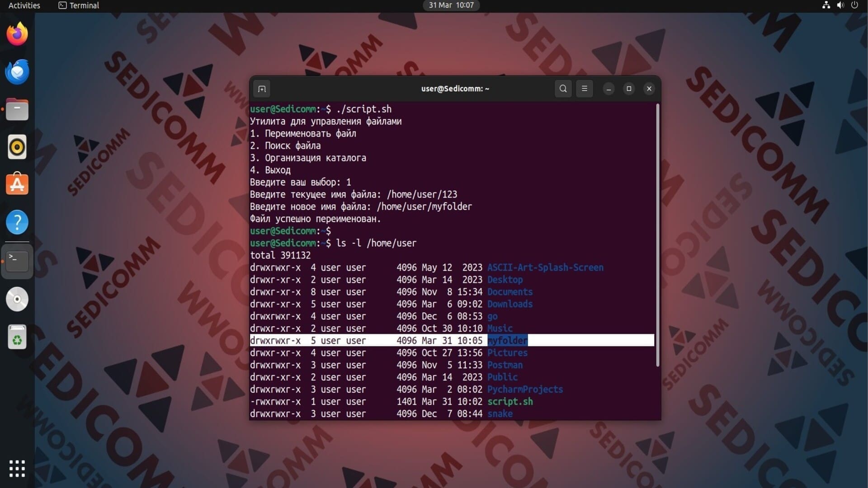Switch to Terminal in the dock
Viewport: 868px width, 488px height.
click(x=17, y=261)
